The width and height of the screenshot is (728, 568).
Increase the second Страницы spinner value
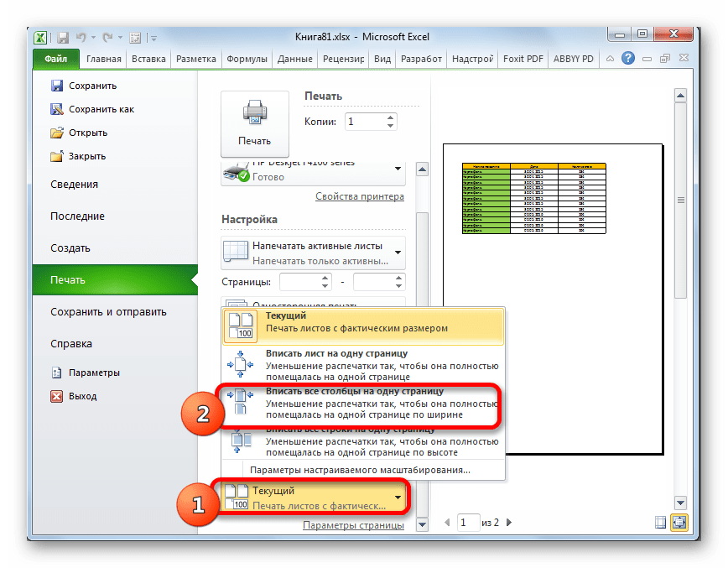point(399,278)
